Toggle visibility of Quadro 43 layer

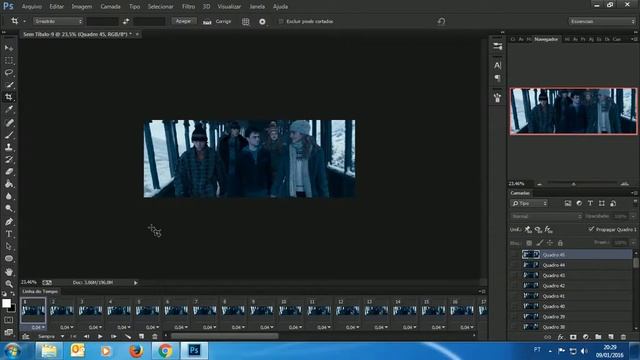[515, 275]
